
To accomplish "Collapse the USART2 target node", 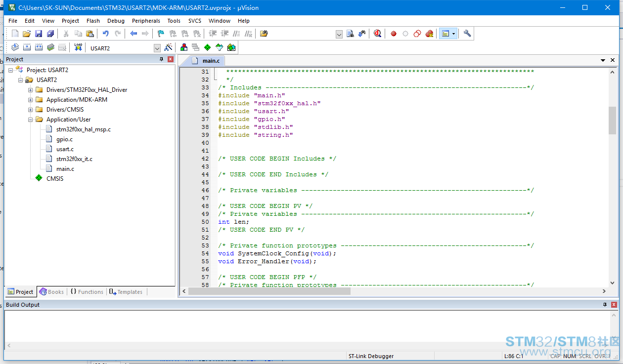I will (20, 80).
